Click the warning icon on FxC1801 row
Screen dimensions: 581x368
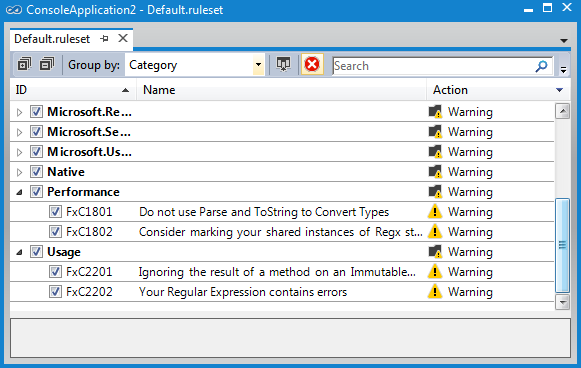coord(435,212)
